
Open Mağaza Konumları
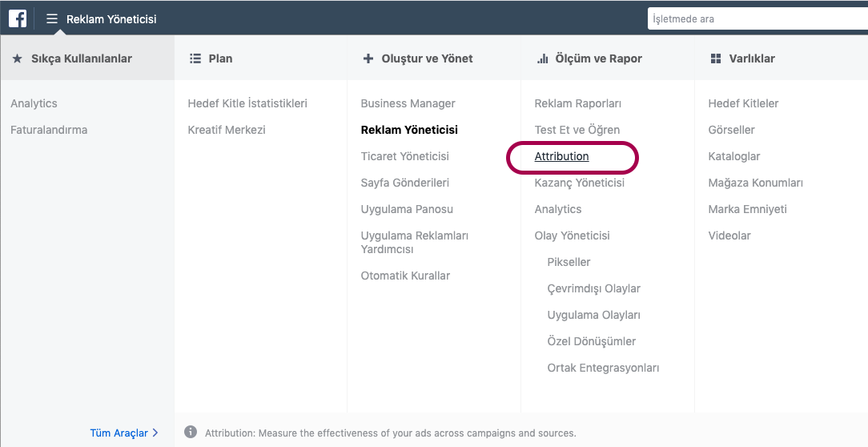(755, 183)
